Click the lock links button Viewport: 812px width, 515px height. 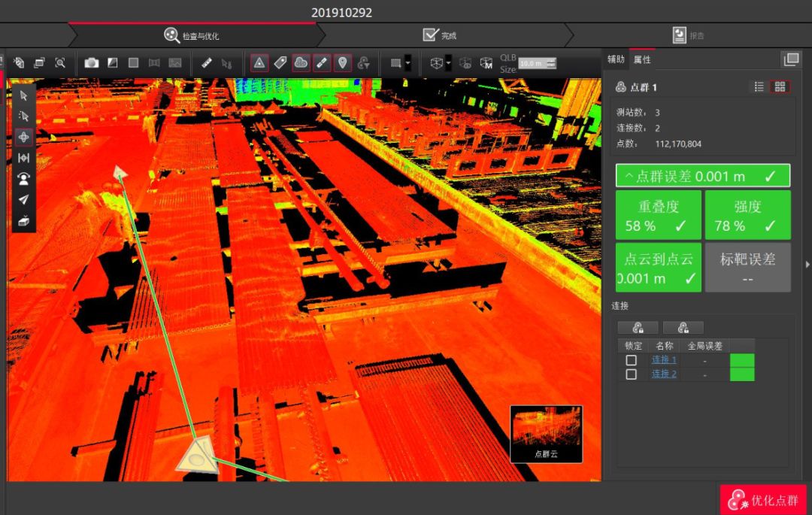(638, 328)
